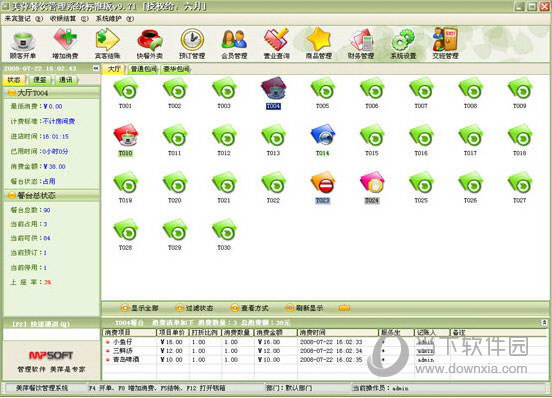Viewport: 552px width, 398px height.
Task: Switch to the 普通包间 tab
Action: pyautogui.click(x=143, y=69)
